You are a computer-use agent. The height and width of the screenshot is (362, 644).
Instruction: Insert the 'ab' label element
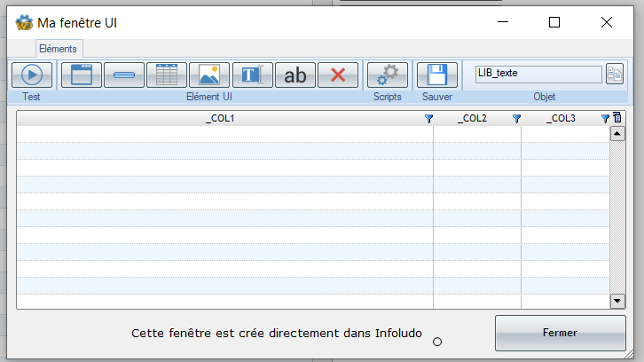[295, 75]
